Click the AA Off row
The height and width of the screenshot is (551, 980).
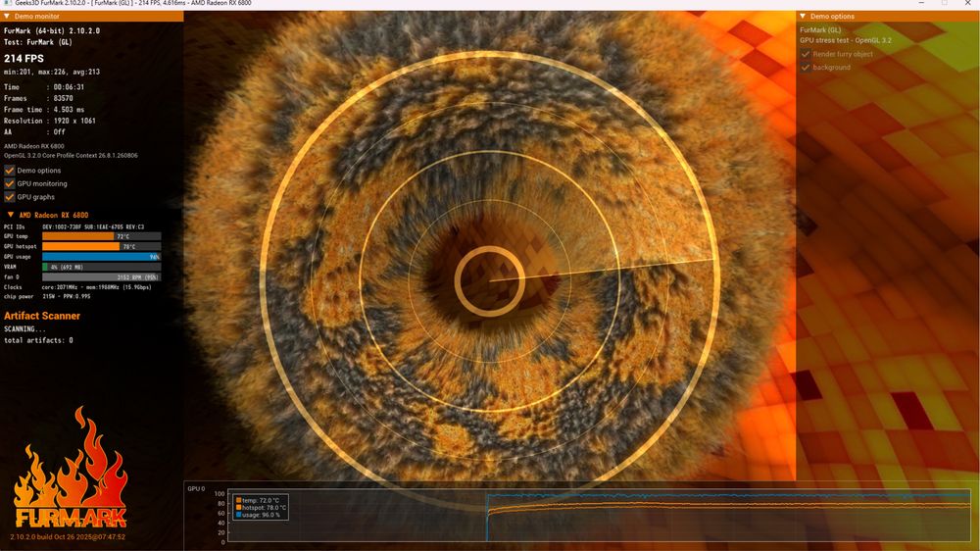(34, 132)
